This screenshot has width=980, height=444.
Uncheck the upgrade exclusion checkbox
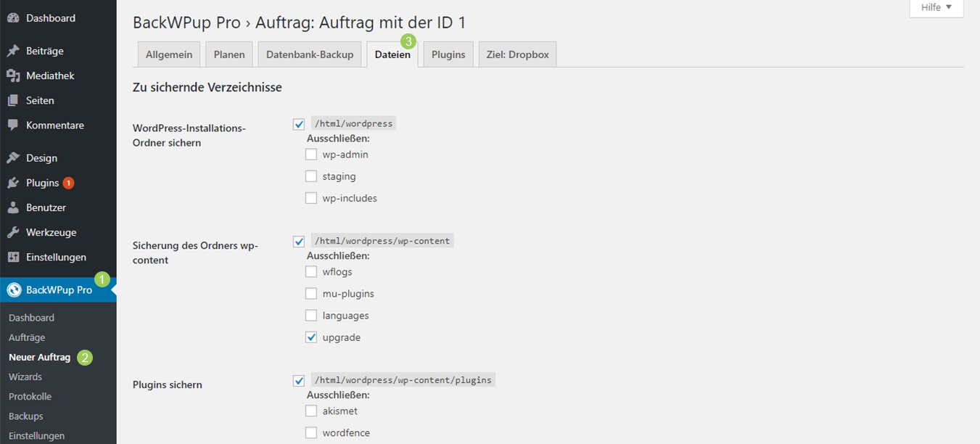[x=311, y=337]
